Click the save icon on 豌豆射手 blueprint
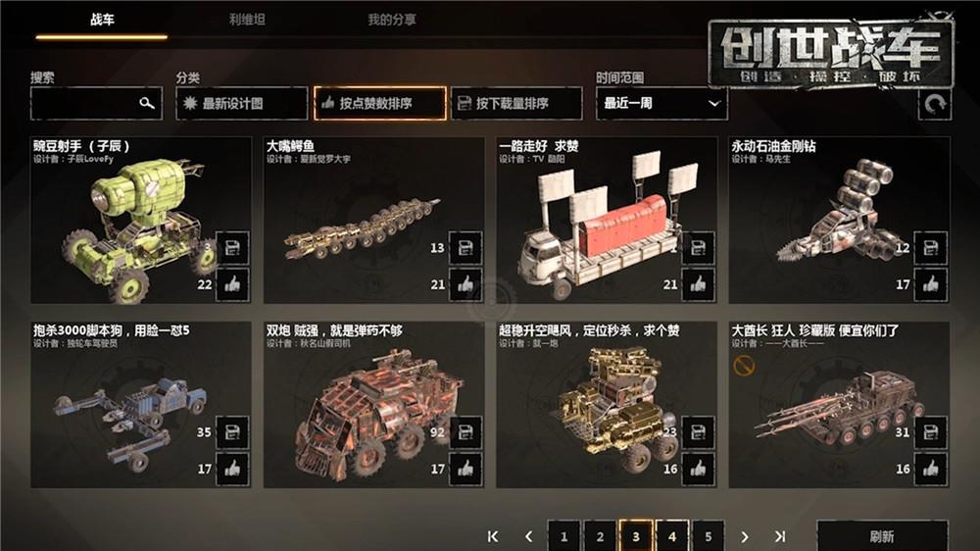This screenshot has width=980, height=551. [232, 248]
